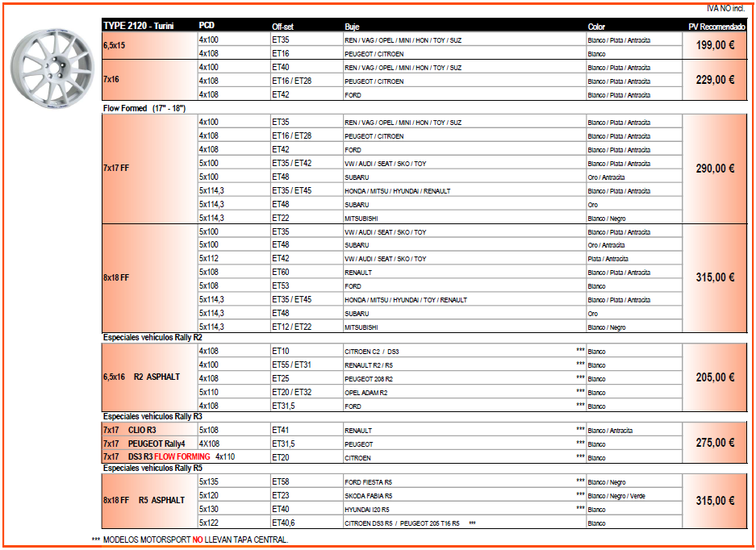The width and height of the screenshot is (756, 550).
Task: Click the FORD FIESTA R5 cell
Action: (x=368, y=482)
